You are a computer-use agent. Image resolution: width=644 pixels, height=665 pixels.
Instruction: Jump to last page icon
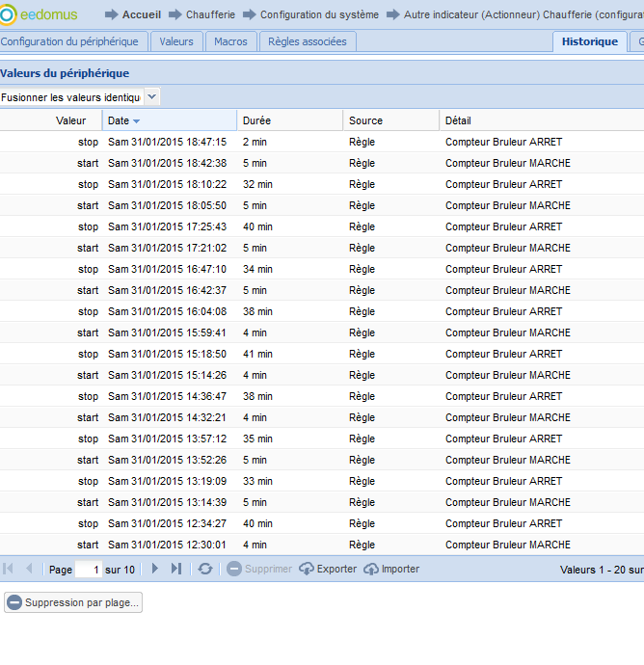[175, 569]
